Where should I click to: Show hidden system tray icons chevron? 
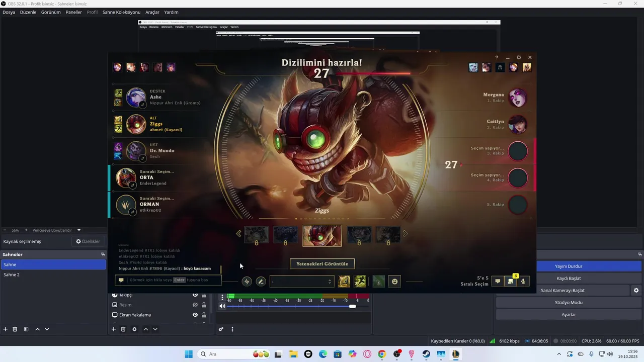[558, 354]
